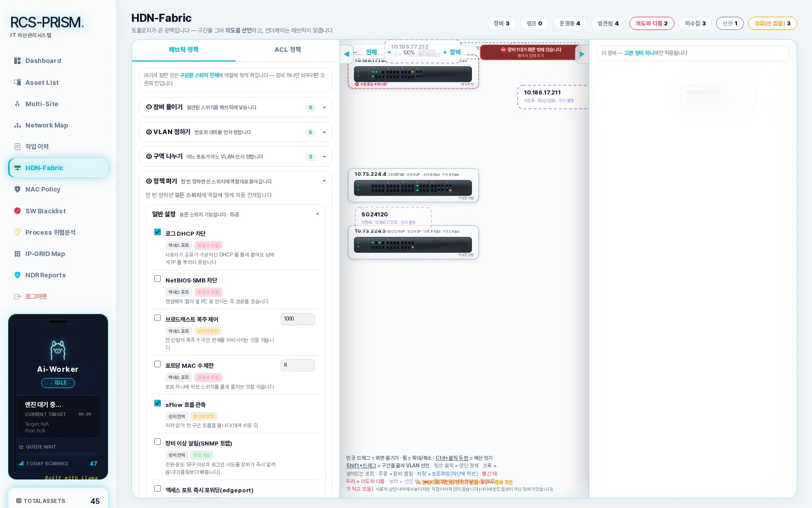The width and height of the screenshot is (812, 508).
Task: Switch to the 패브릭 정책 tab
Action: click(x=184, y=50)
